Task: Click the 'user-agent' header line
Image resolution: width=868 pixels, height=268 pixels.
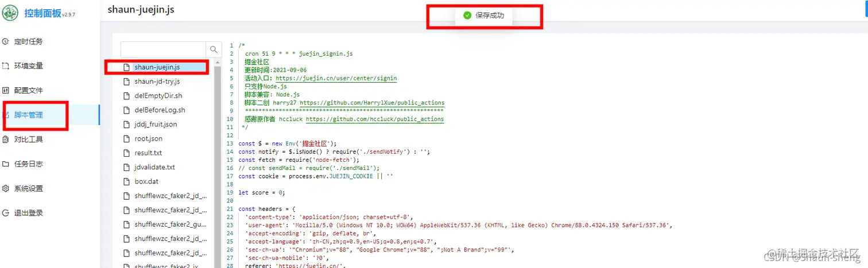Action: point(458,226)
